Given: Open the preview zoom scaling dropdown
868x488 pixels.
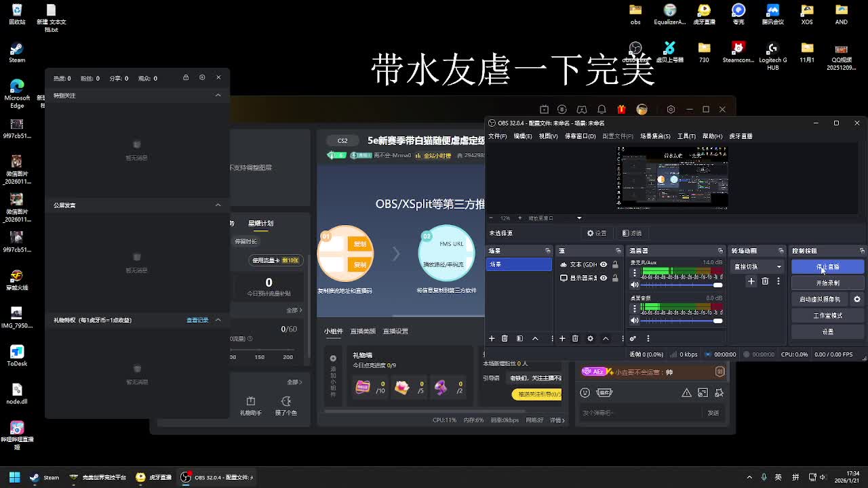Looking at the screenshot, I should (x=578, y=218).
